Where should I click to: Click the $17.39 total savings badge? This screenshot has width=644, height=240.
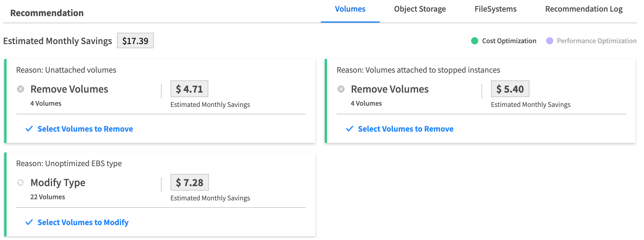point(135,41)
